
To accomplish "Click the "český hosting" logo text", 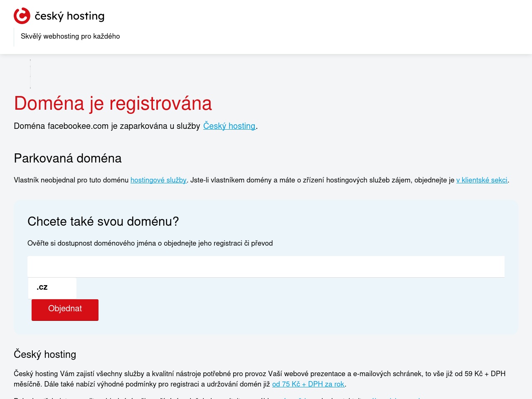I will click(69, 16).
